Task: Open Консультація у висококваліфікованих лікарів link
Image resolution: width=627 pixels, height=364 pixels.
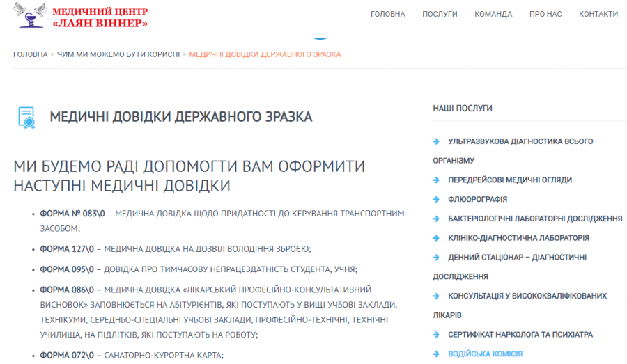Action: 527,296
